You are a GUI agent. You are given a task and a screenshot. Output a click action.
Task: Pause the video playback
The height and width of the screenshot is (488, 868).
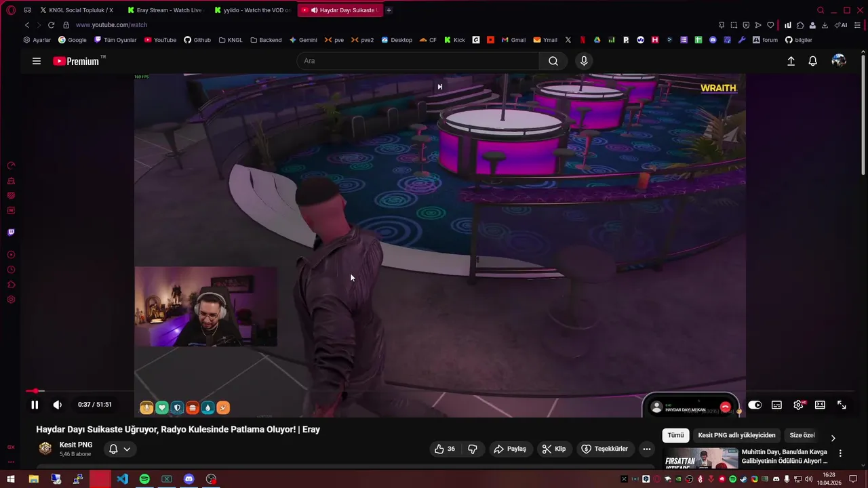click(35, 405)
